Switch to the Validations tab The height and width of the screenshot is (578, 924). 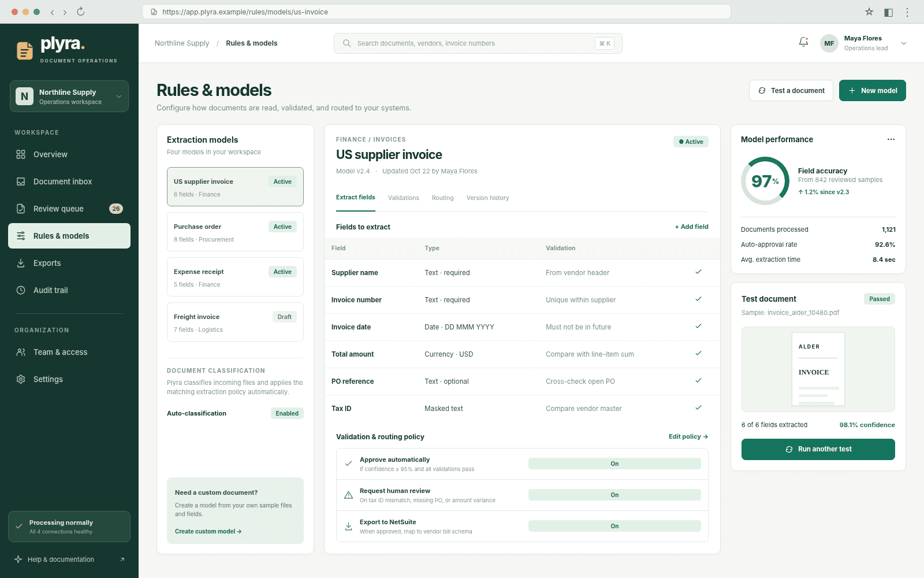point(404,198)
